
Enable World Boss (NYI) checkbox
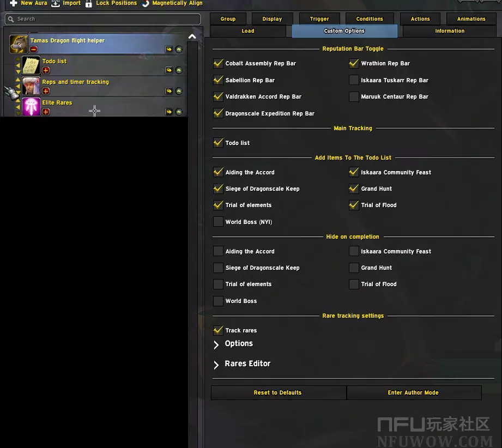pos(219,222)
